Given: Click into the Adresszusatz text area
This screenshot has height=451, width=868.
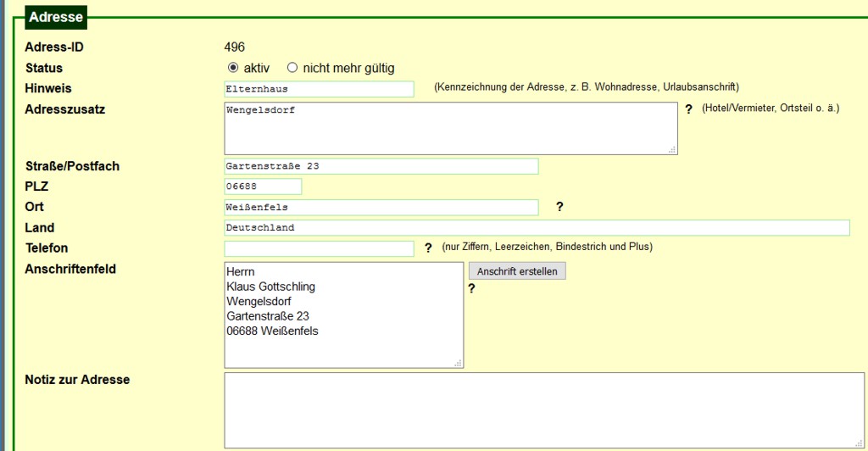Looking at the screenshot, I should pyautogui.click(x=450, y=129).
